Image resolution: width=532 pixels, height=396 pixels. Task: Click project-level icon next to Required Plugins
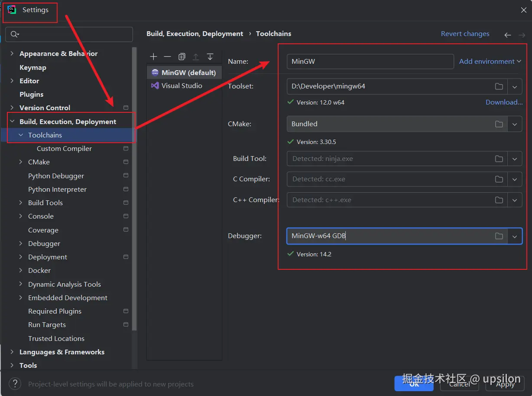coord(126,311)
